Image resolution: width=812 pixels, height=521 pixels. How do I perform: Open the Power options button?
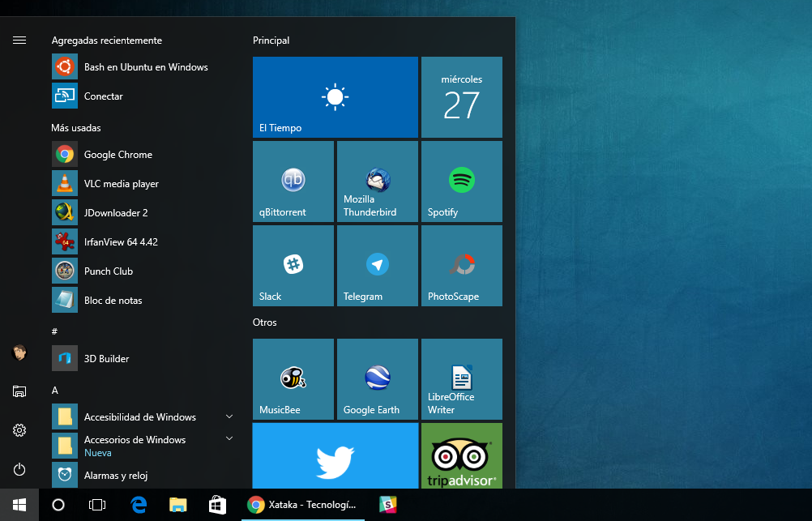coord(19,469)
